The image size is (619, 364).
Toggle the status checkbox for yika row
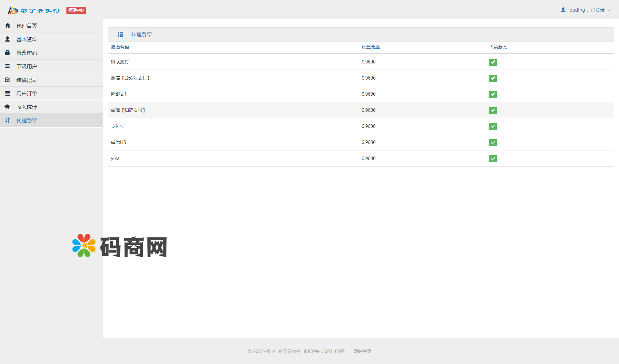point(493,159)
